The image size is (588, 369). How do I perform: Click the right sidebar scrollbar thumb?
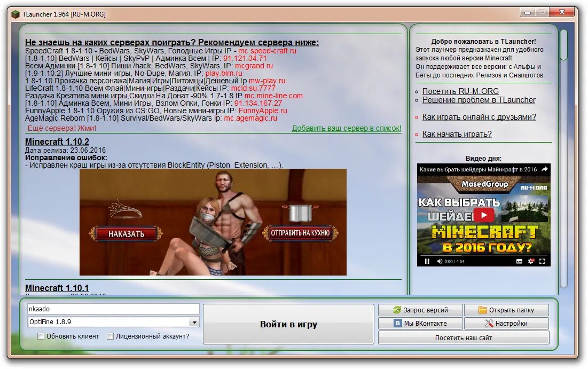(x=563, y=44)
